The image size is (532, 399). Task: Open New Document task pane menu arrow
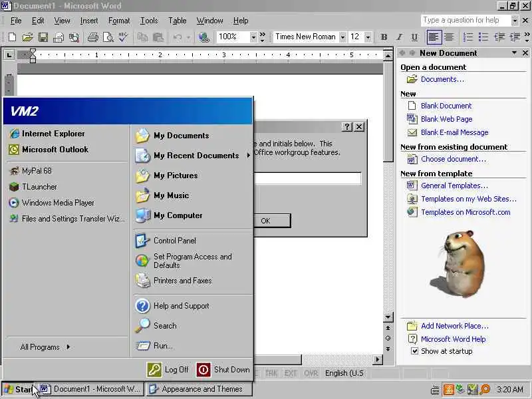click(514, 53)
